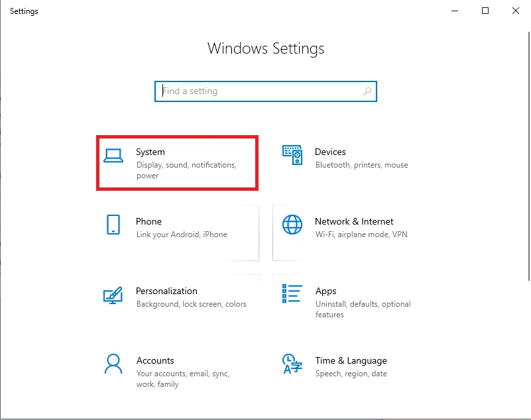This screenshot has width=531, height=420.
Task: Click the search magnifier icon
Action: coord(367,91)
